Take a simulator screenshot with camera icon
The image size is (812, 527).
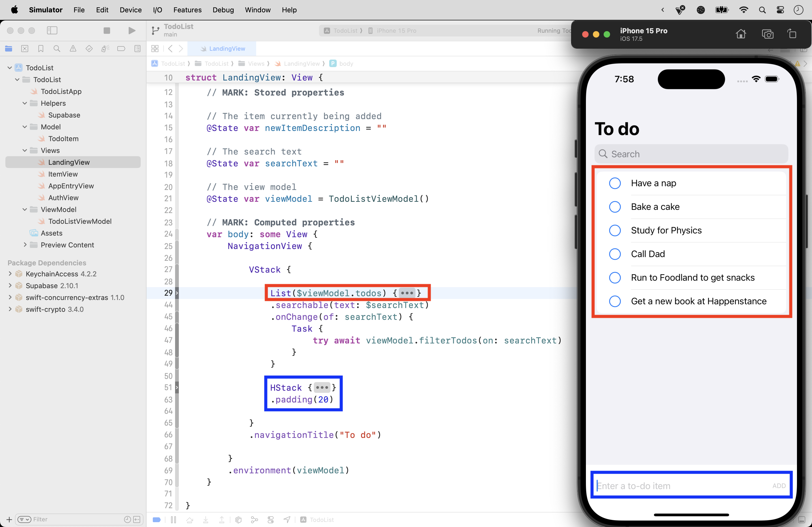point(767,34)
